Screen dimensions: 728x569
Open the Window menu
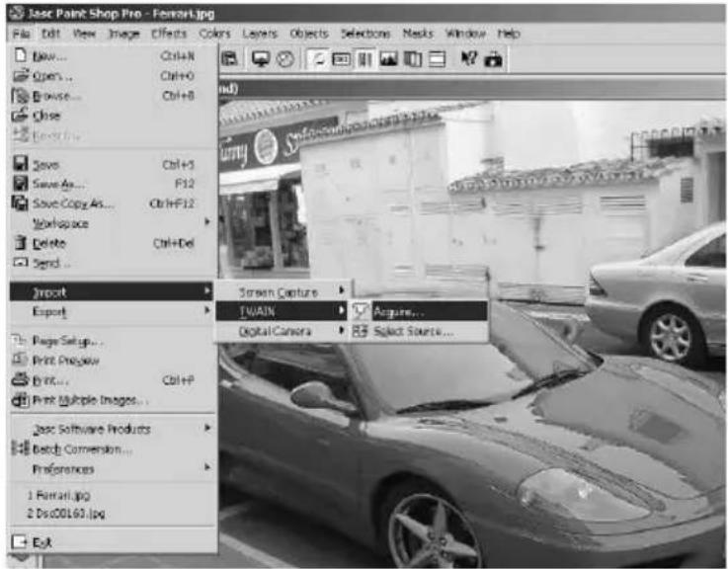tap(465, 34)
